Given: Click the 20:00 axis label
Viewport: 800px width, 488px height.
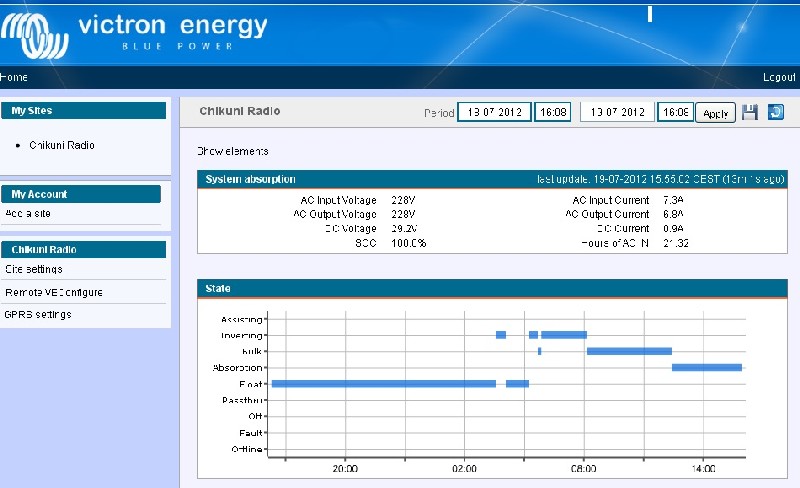Looking at the screenshot, I should click(x=345, y=469).
